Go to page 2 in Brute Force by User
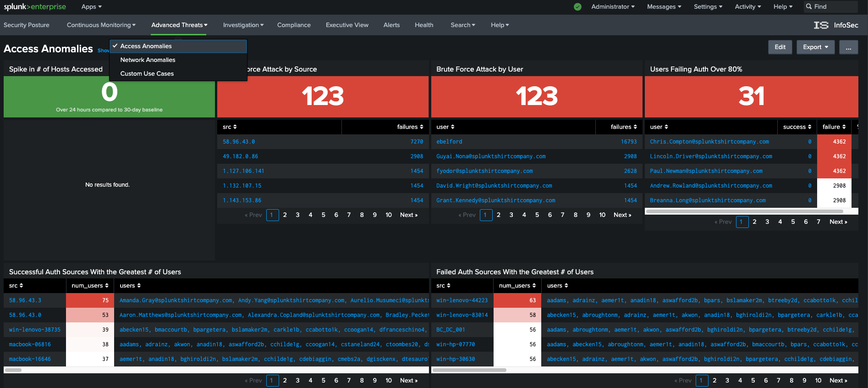This screenshot has width=868, height=388. [x=499, y=215]
